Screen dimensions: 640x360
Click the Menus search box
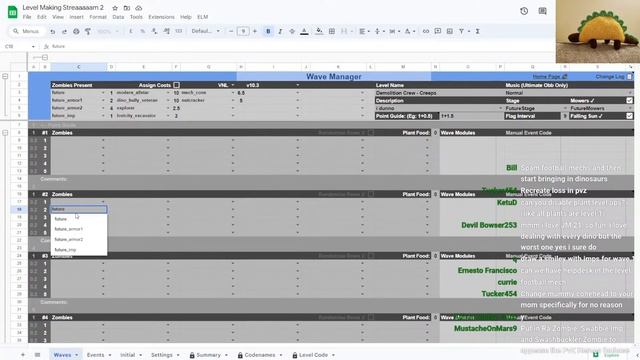(x=27, y=31)
